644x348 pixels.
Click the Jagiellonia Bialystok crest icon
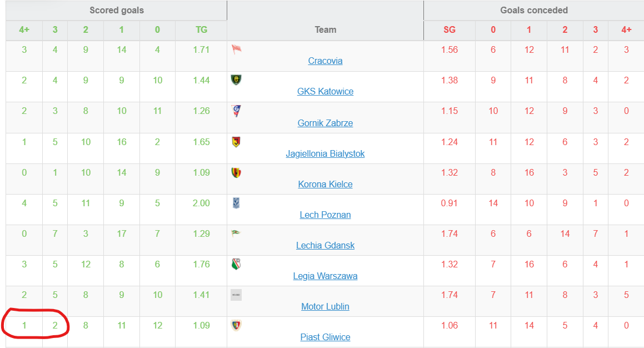[236, 142]
